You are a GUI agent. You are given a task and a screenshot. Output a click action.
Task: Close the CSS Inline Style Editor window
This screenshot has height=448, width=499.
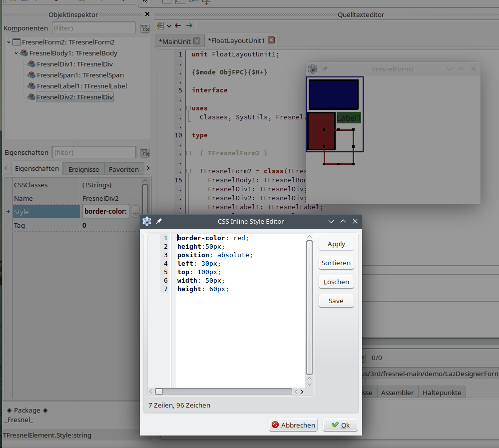tap(355, 221)
